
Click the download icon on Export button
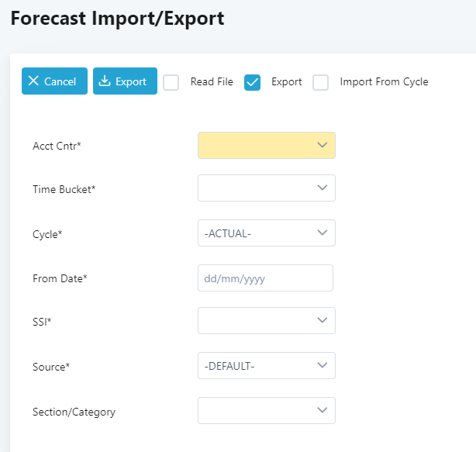(105, 81)
